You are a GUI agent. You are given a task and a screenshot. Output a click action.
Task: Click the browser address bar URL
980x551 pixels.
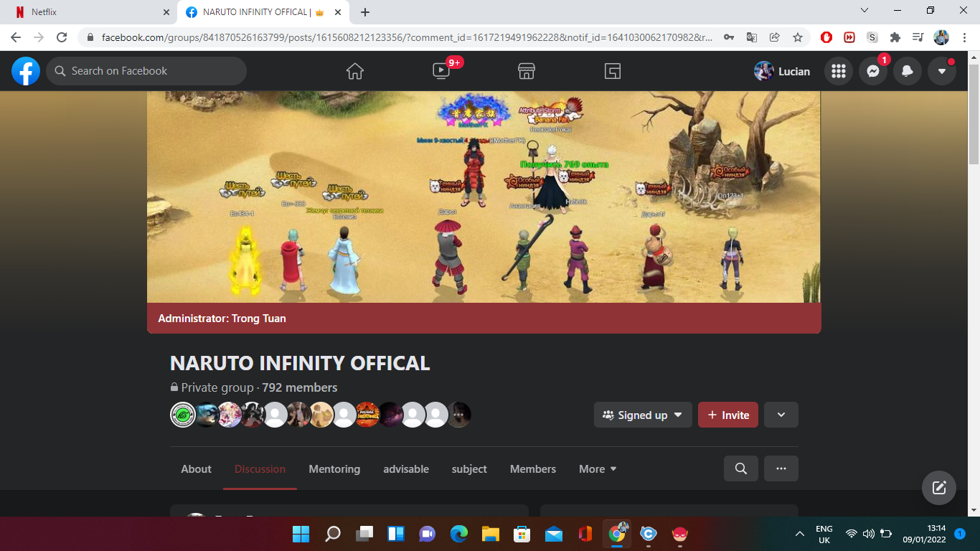coord(407,37)
